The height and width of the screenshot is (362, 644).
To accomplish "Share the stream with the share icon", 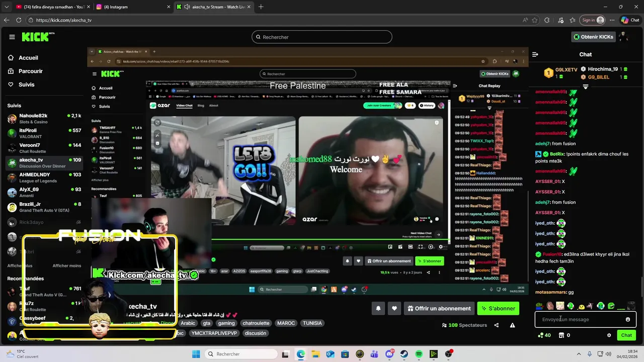I will [496, 325].
